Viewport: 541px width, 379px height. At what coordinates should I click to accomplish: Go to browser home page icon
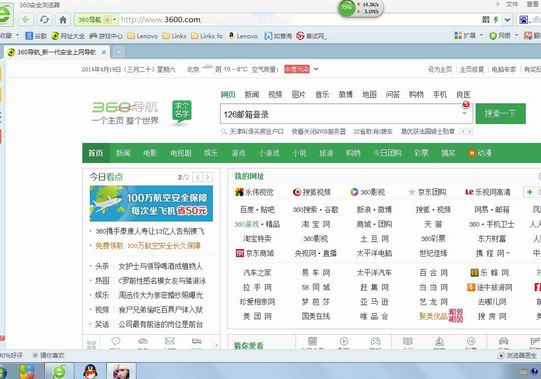coord(63,20)
